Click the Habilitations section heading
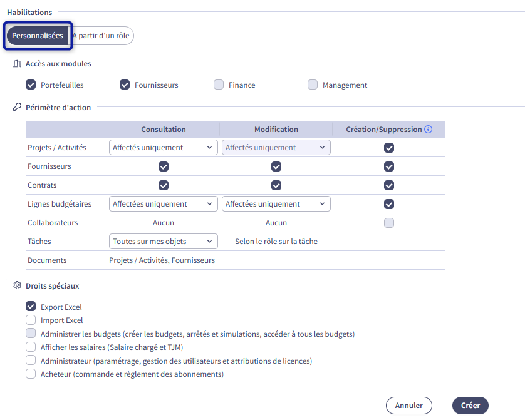The height and width of the screenshot is (420, 525). point(29,13)
